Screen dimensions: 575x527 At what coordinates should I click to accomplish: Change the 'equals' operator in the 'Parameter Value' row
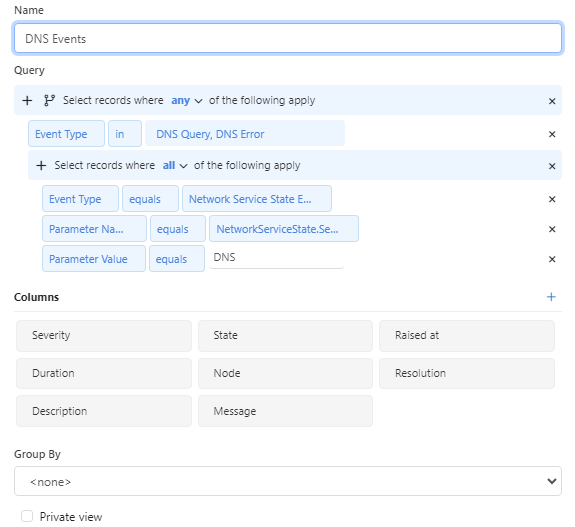[x=177, y=259]
